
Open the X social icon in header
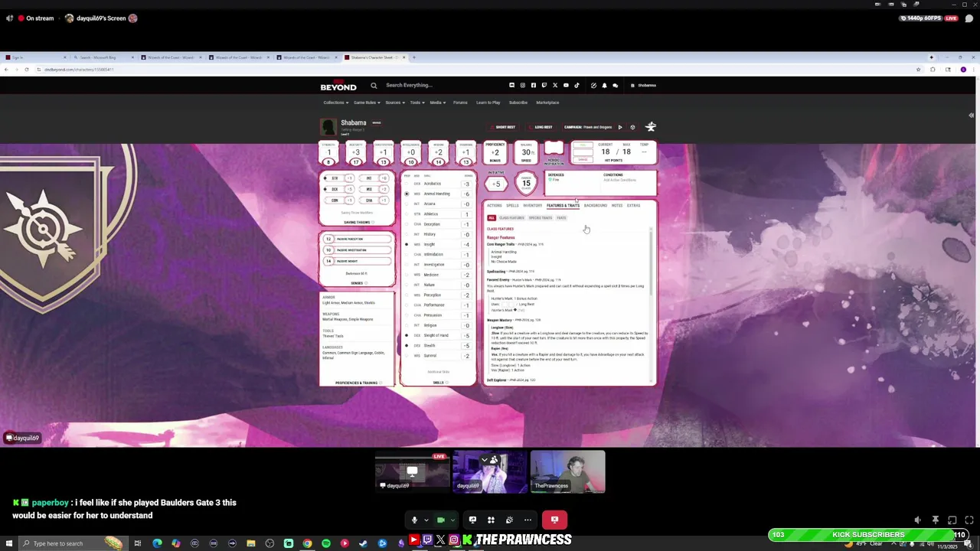click(x=555, y=86)
